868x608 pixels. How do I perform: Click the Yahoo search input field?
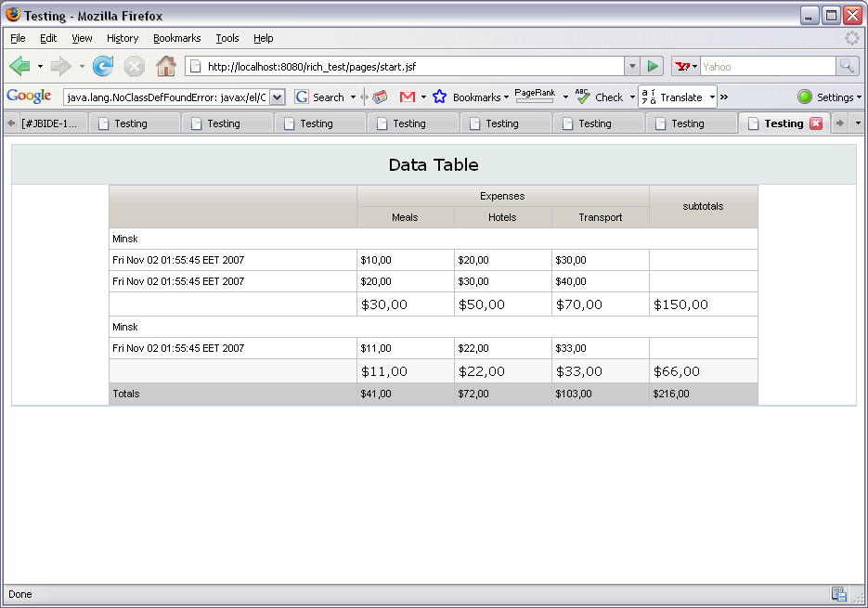pyautogui.click(x=768, y=67)
